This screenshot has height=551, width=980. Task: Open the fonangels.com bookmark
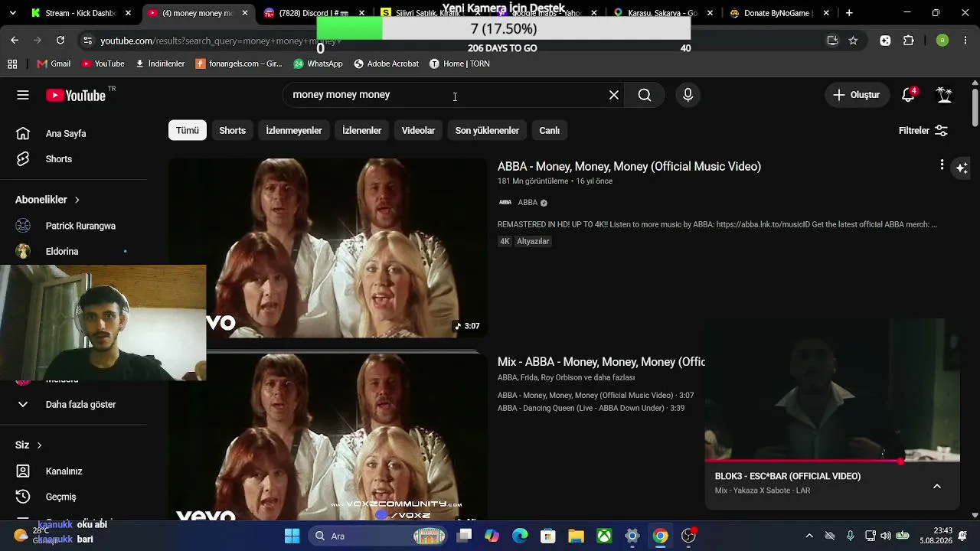coord(239,64)
